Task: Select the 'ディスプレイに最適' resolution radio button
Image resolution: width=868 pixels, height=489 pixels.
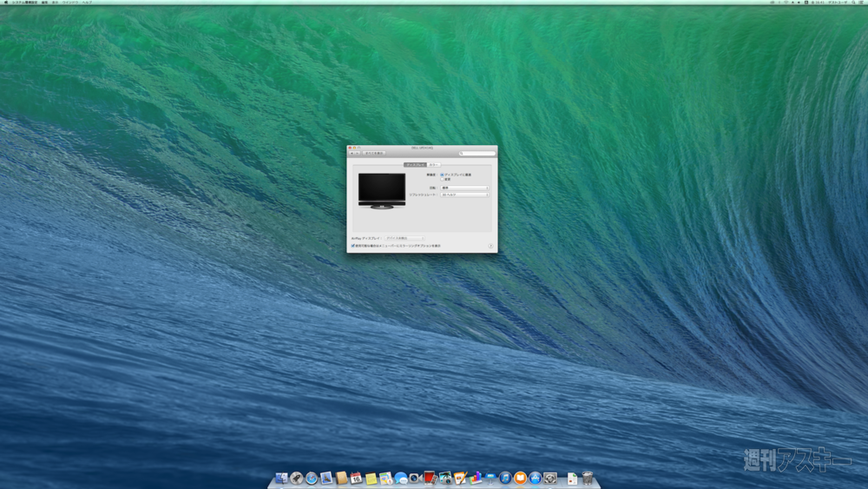Action: tap(442, 175)
